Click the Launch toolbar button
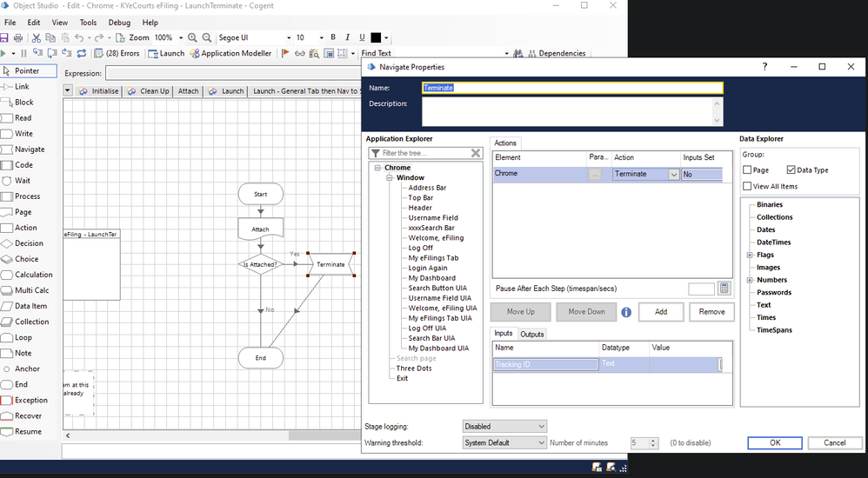Image resolution: width=868 pixels, height=478 pixels. coord(166,54)
